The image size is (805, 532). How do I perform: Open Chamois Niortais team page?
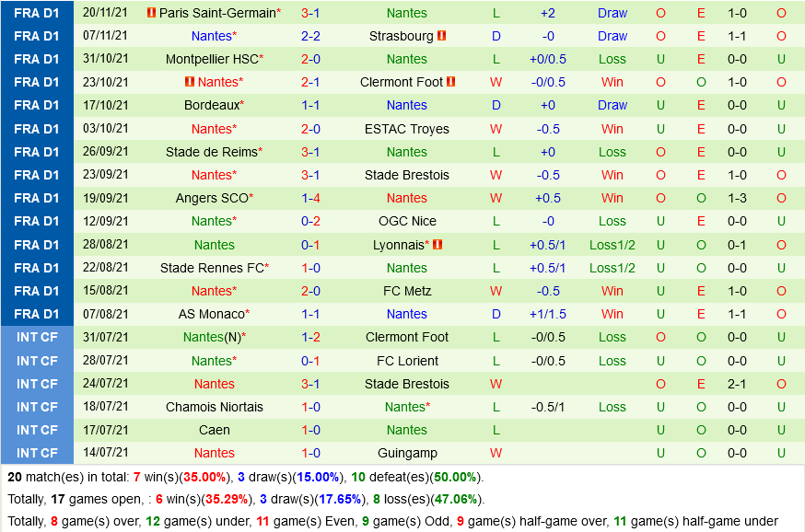[x=215, y=407]
